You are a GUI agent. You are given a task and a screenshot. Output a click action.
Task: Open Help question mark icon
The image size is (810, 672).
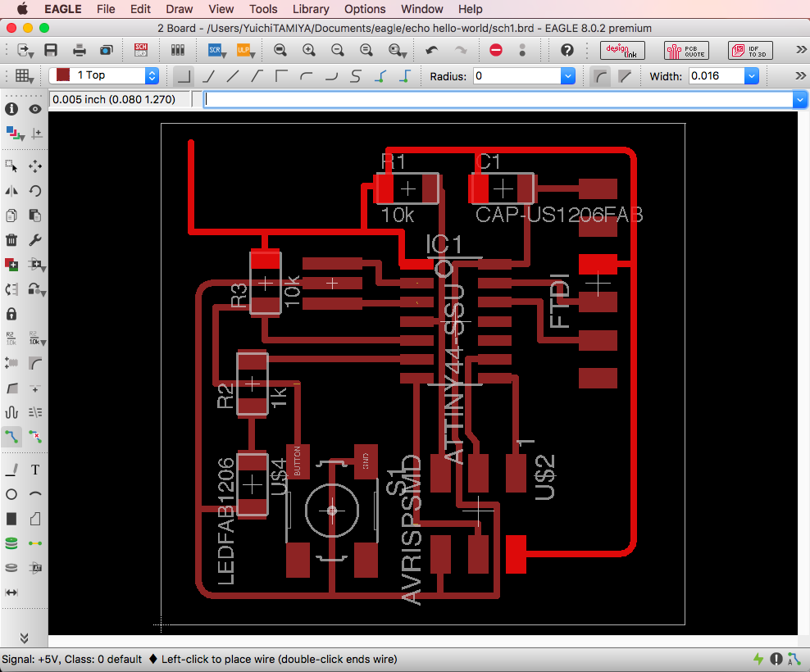click(x=567, y=50)
